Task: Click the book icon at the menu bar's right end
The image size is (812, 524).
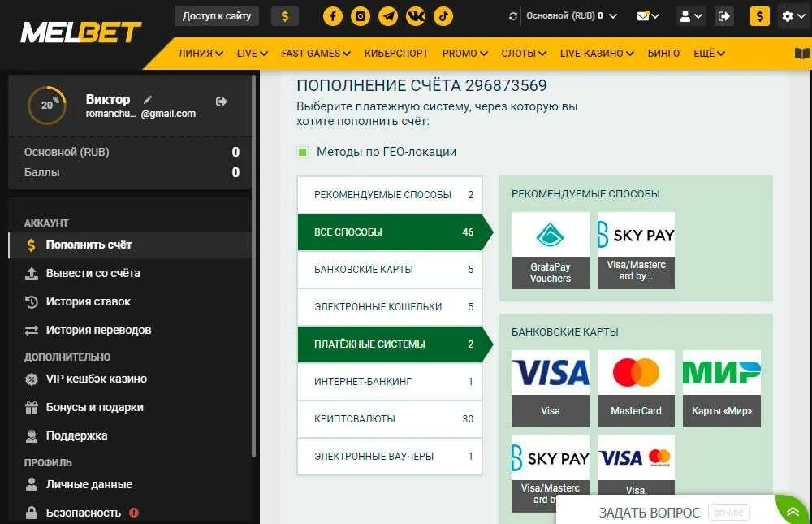Action: [801, 54]
